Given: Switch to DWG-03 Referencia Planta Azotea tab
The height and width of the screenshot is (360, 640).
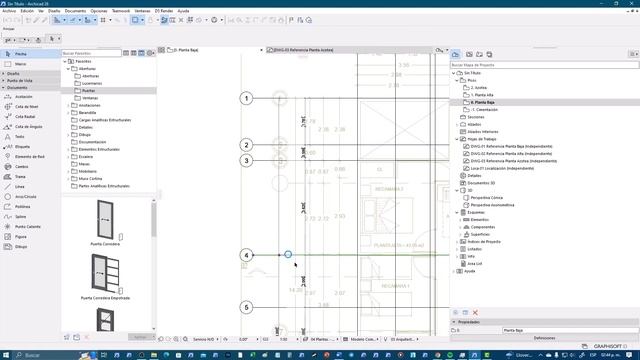Looking at the screenshot, I should (x=349, y=50).
